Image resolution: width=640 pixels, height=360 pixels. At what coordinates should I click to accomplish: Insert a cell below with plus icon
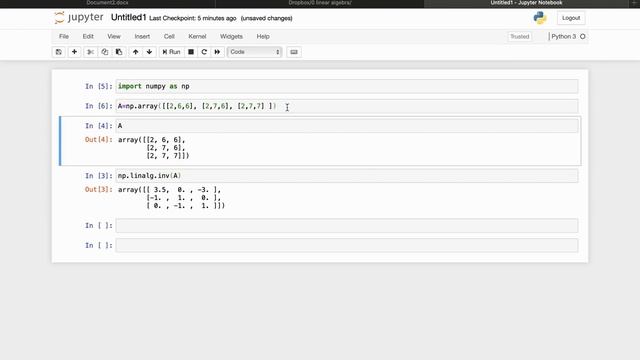[x=74, y=52]
